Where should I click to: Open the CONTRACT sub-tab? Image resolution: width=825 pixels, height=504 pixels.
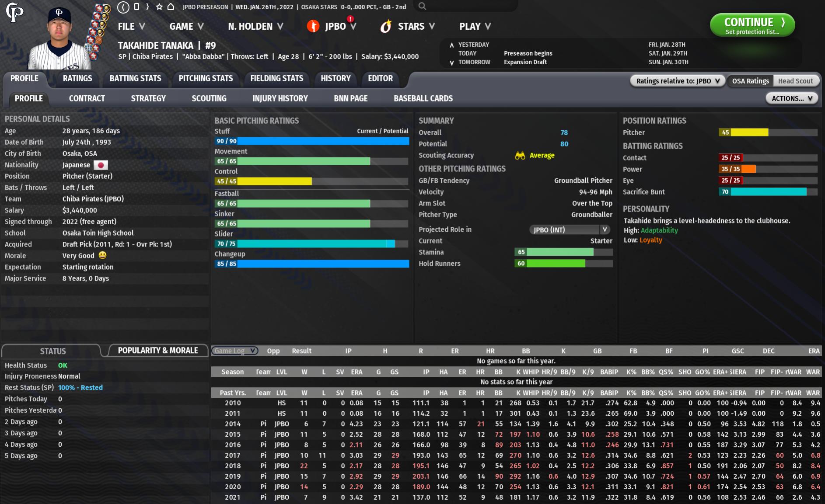click(x=87, y=99)
